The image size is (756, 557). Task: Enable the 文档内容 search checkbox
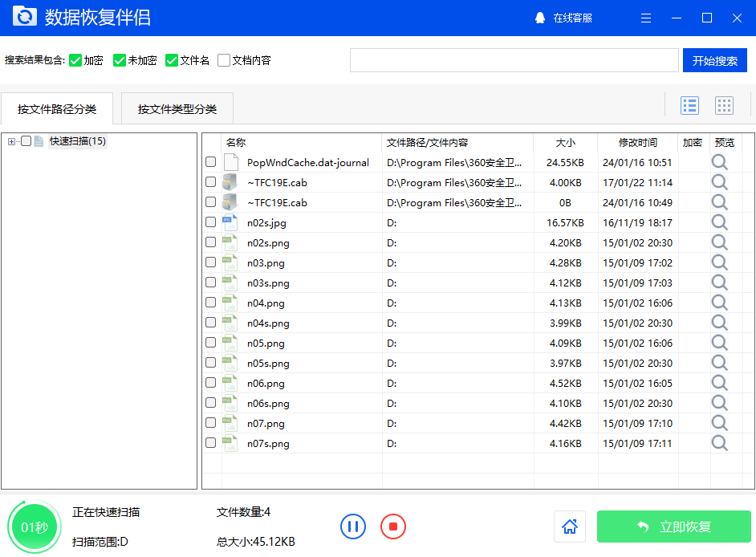pos(223,59)
